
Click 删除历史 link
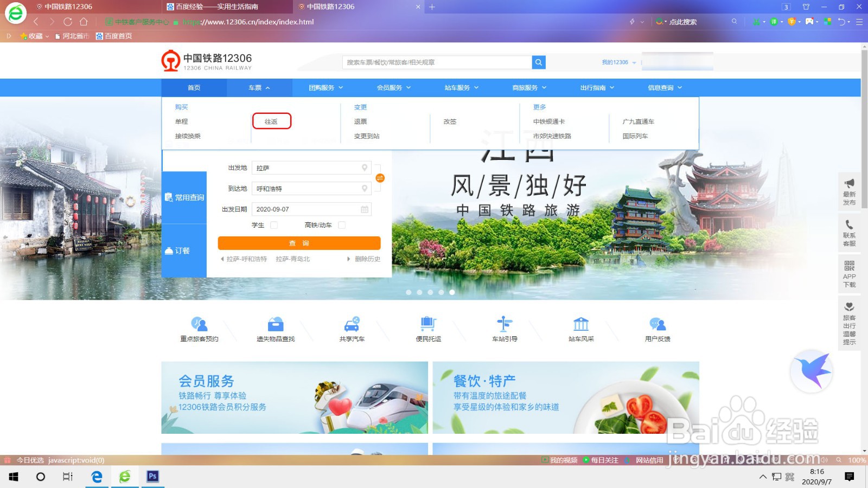point(367,259)
